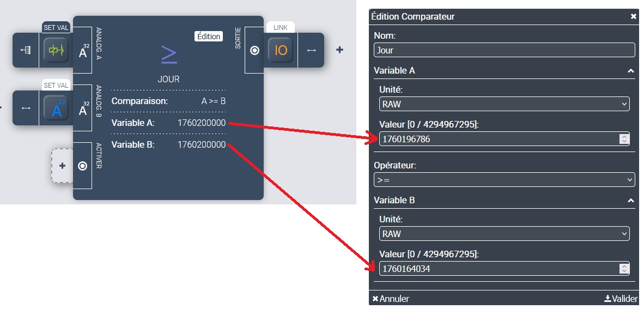The height and width of the screenshot is (309, 644).
Task: Click the link arrow icon after the IO block
Action: point(311,51)
